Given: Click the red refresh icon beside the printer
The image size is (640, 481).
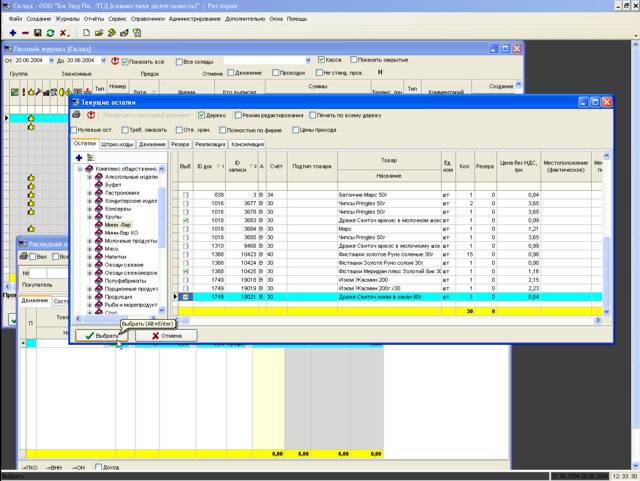Looking at the screenshot, I should [x=91, y=115].
